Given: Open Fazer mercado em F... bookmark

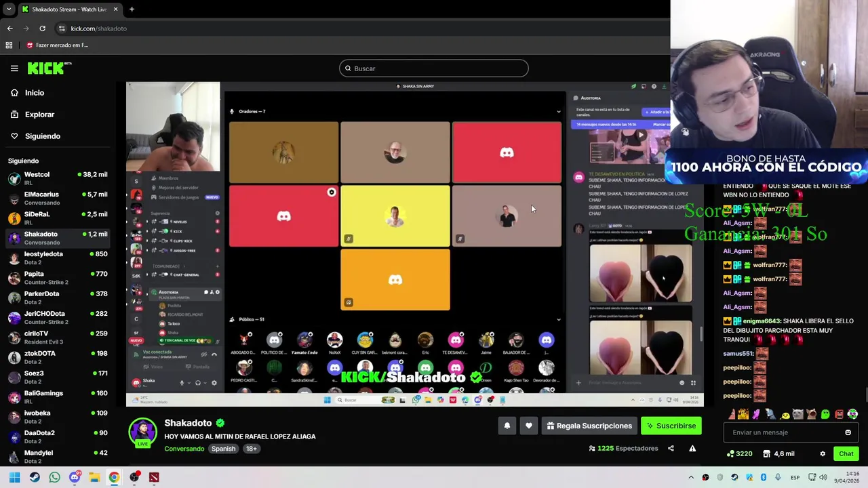Looking at the screenshot, I should (x=58, y=45).
